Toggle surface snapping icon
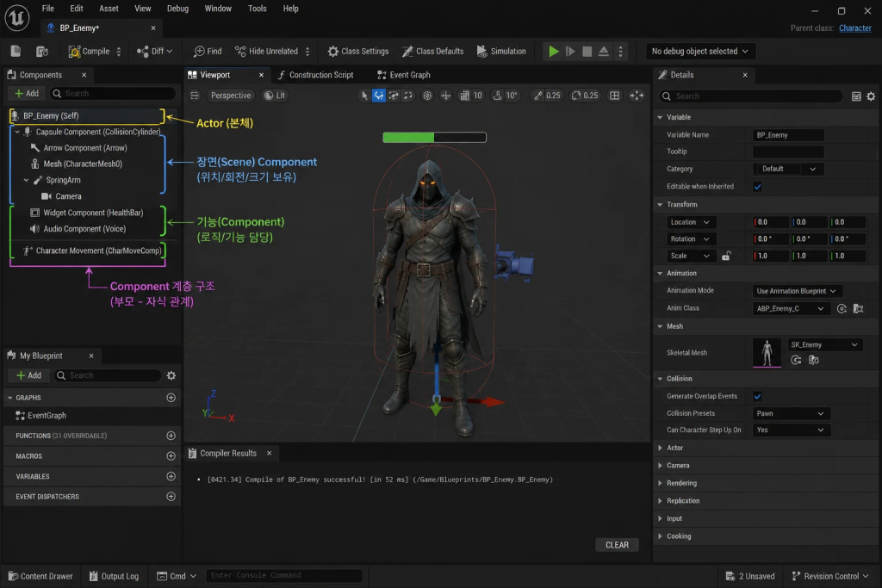 [x=445, y=96]
